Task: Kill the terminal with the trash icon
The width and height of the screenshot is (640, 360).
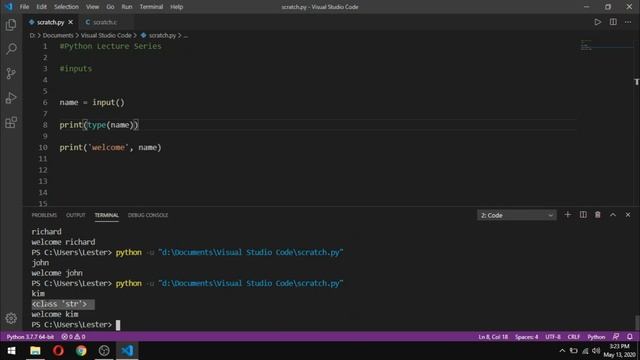Action: [x=598, y=215]
